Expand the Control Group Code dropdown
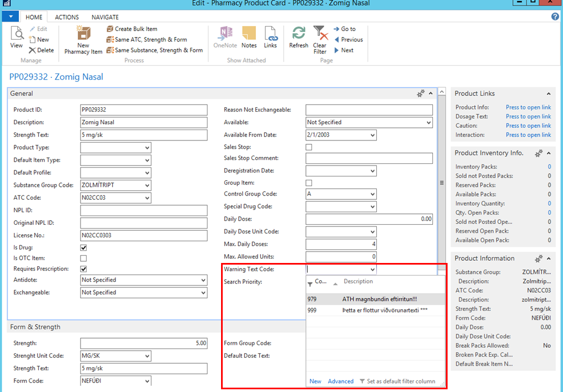The image size is (563, 392). coord(372,194)
